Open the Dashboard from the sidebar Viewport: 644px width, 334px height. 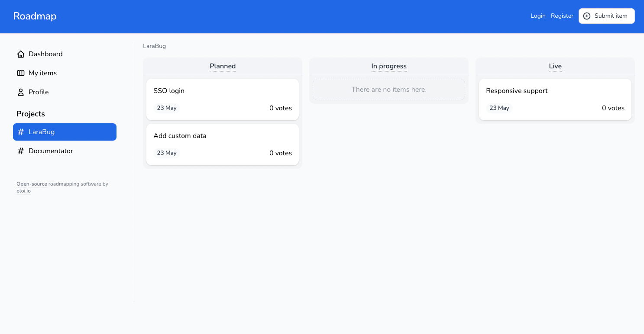tap(45, 54)
